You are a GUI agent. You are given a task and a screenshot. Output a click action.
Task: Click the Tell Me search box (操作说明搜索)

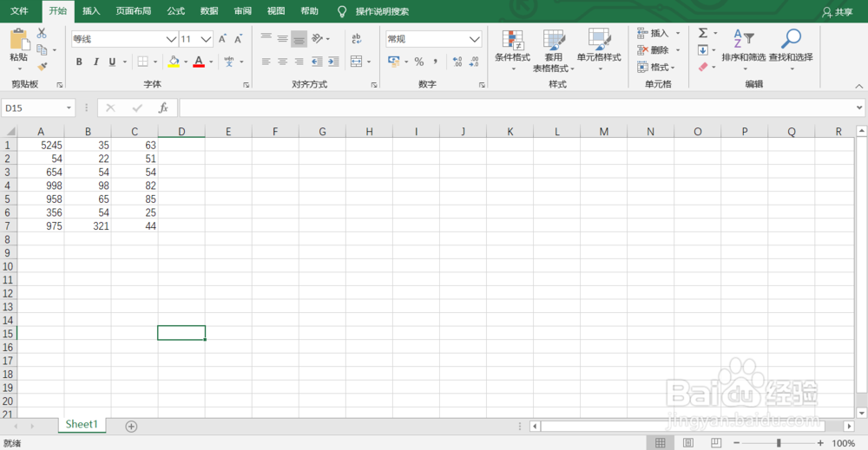point(382,11)
